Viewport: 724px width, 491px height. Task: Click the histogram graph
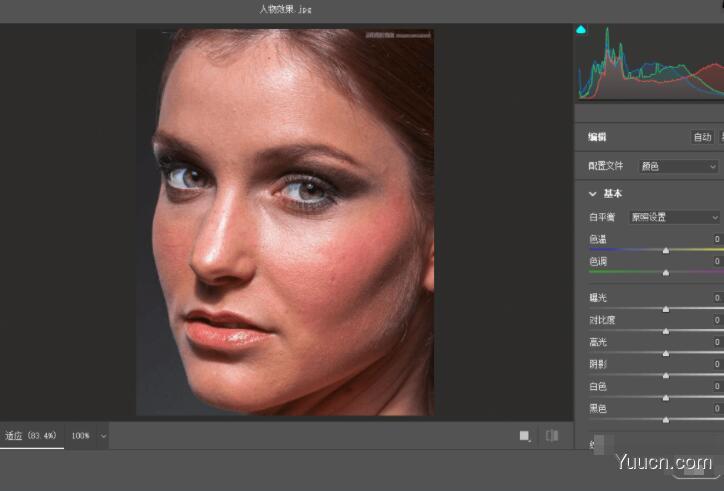(x=651, y=61)
